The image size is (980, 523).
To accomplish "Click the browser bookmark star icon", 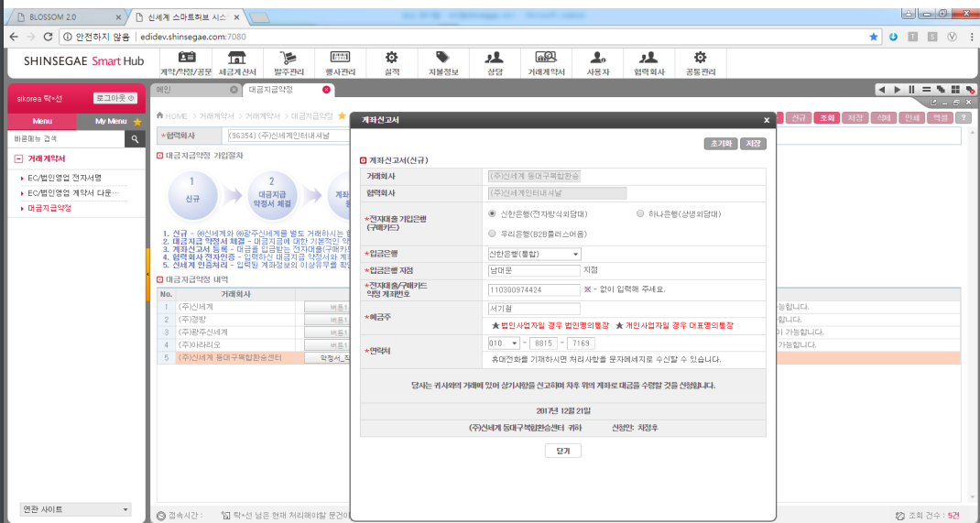I will (x=873, y=37).
